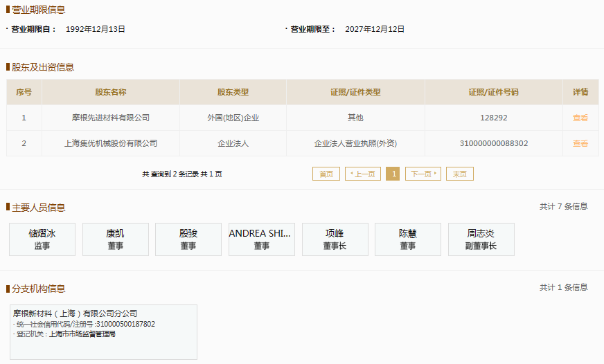This screenshot has height=364, width=604.
Task: Click the 主要人员信息 section heading
Action: point(39,208)
